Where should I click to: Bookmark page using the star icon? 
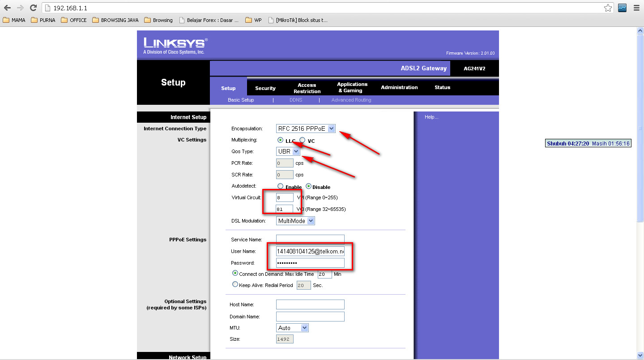coord(608,8)
